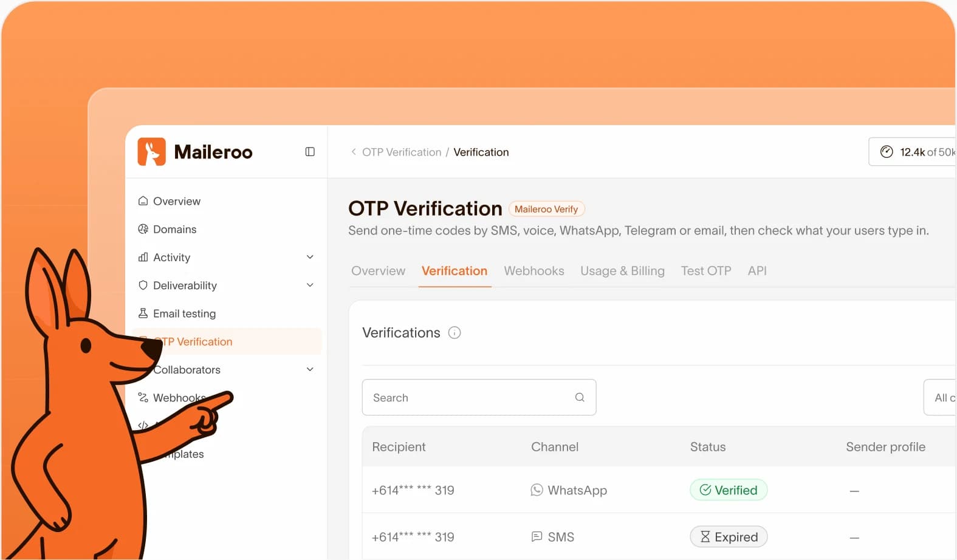
Task: Click the Overview home icon in the sidebar
Action: click(143, 201)
